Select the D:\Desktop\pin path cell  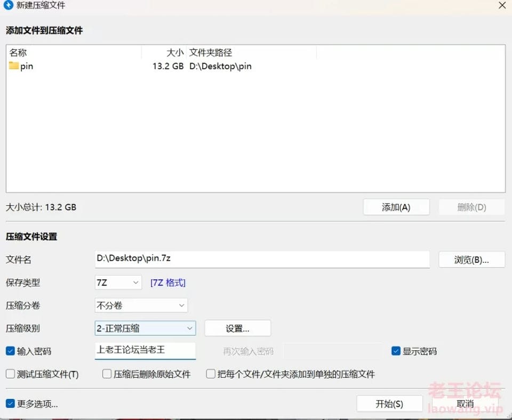220,66
